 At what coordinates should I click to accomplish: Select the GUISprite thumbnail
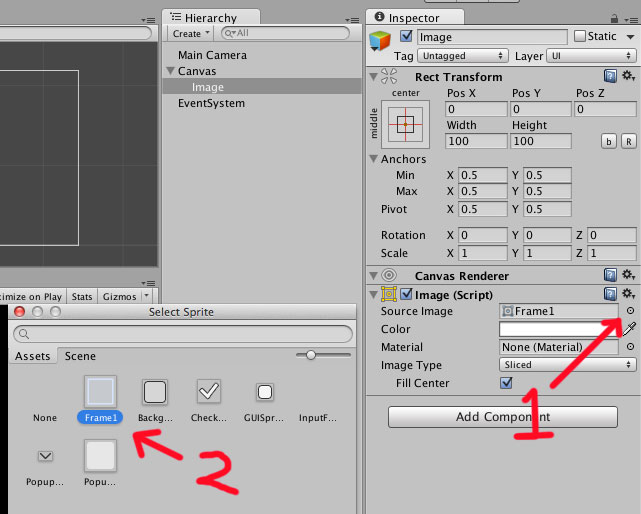264,392
